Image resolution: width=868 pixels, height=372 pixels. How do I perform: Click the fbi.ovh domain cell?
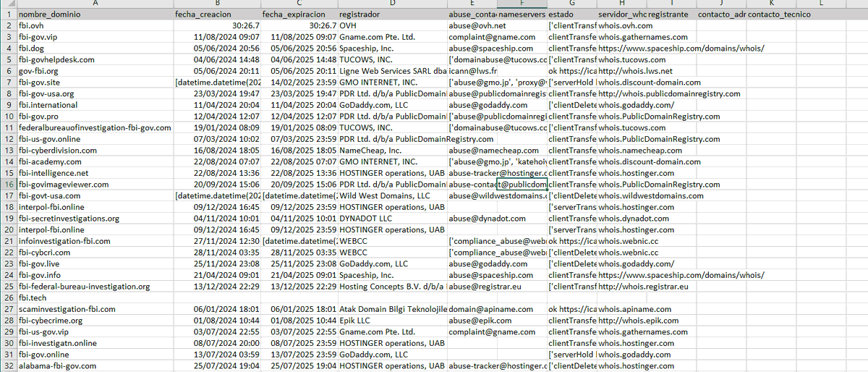tap(95, 25)
